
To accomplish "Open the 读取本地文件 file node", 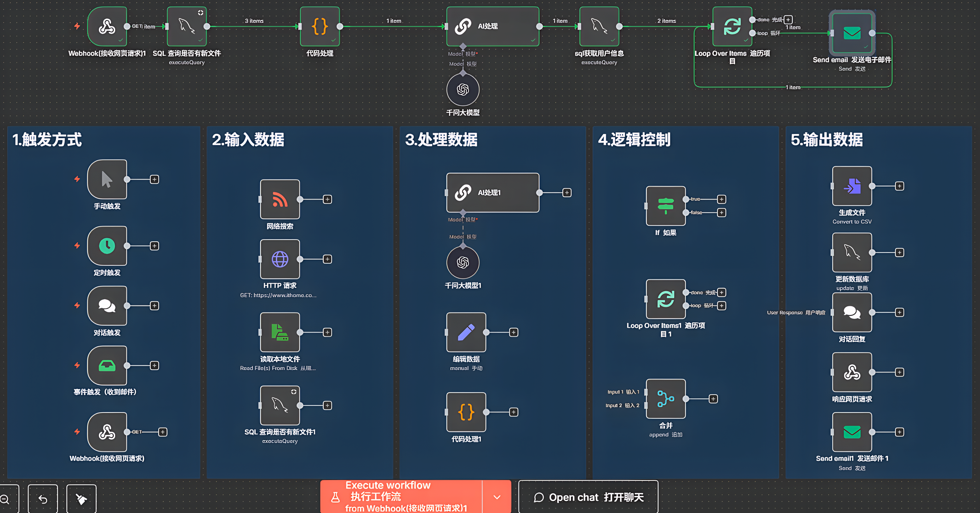I will pyautogui.click(x=280, y=332).
